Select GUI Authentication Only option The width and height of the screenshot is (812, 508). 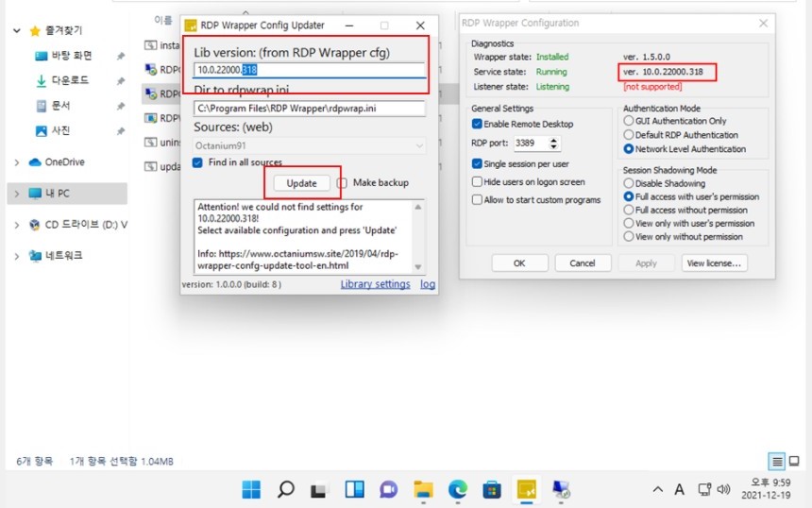628,121
